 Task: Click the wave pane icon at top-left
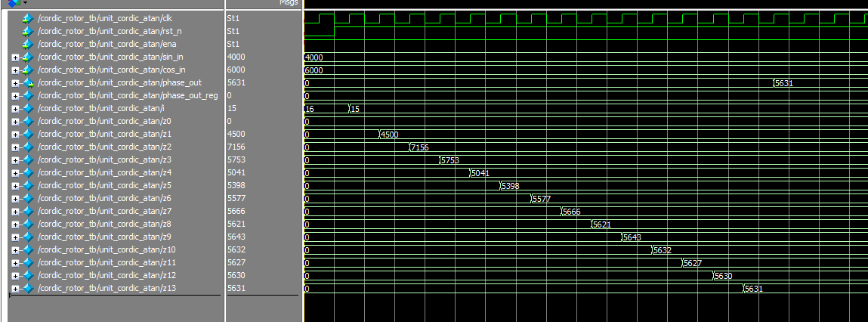[x=13, y=3]
